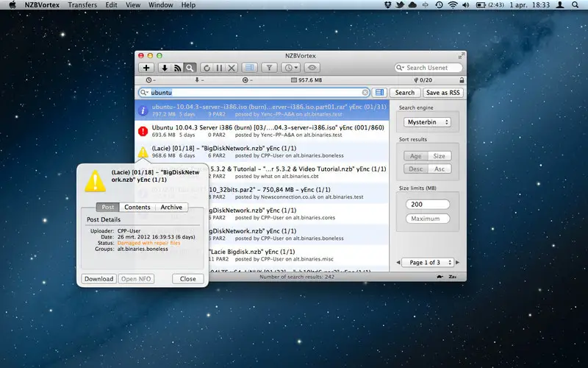
Task: Click the lock icon in status strip
Action: pyautogui.click(x=462, y=80)
